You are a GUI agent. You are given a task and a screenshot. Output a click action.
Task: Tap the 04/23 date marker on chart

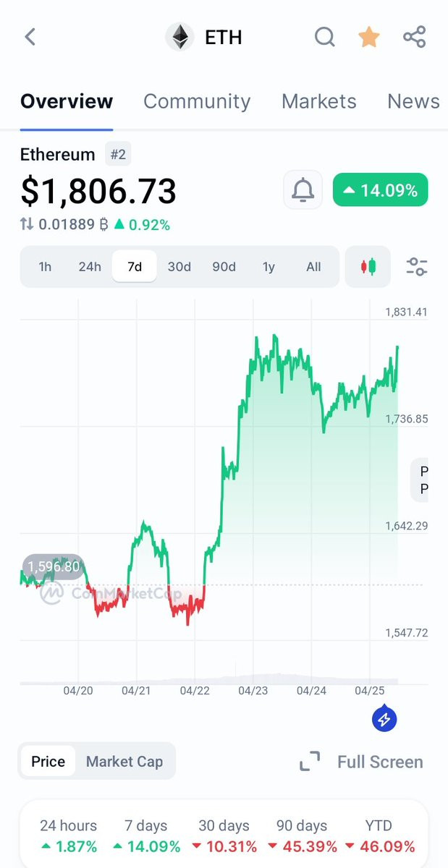pos(253,691)
